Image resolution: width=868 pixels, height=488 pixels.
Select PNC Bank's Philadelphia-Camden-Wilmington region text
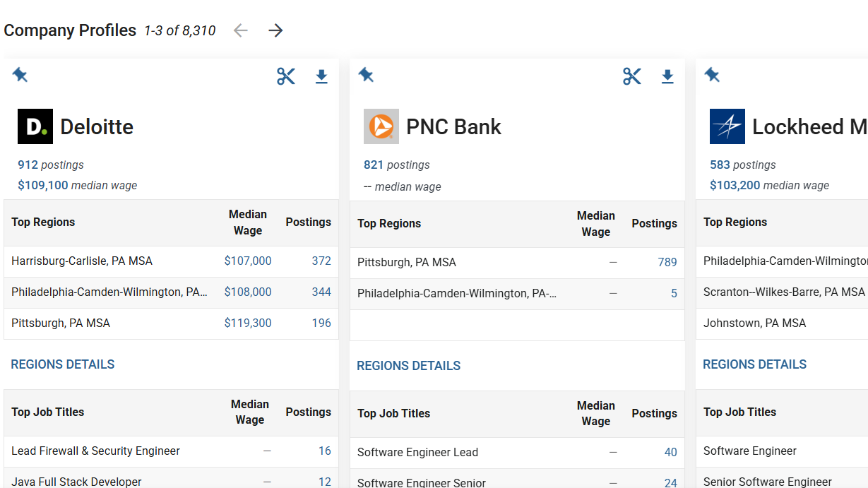click(457, 293)
